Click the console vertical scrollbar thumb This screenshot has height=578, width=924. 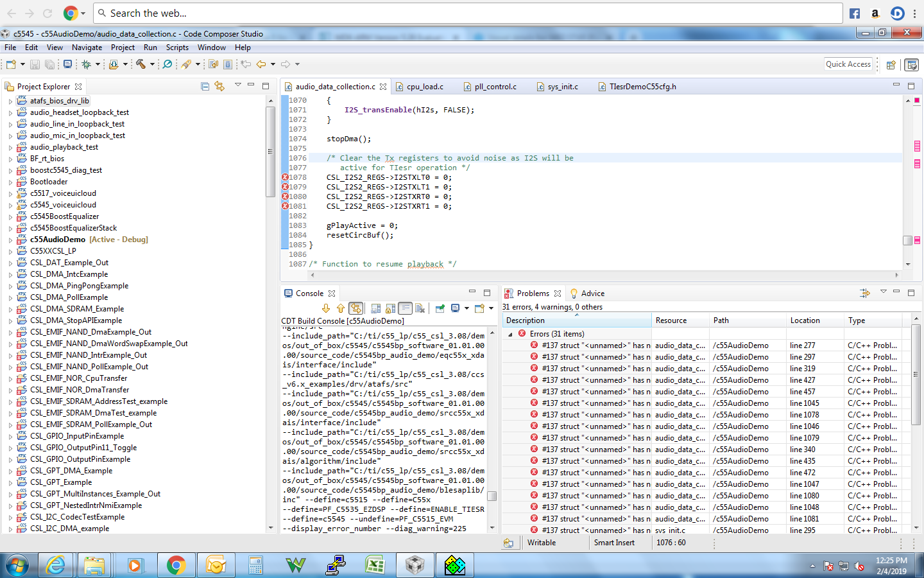492,496
